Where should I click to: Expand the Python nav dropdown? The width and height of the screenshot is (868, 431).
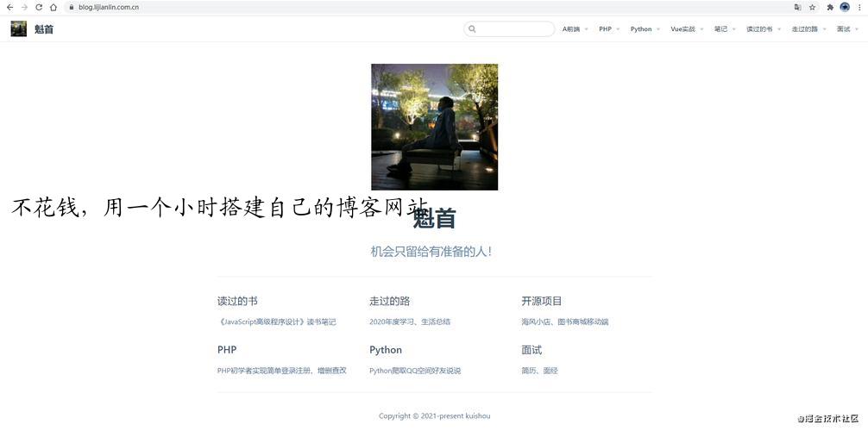[x=645, y=28]
